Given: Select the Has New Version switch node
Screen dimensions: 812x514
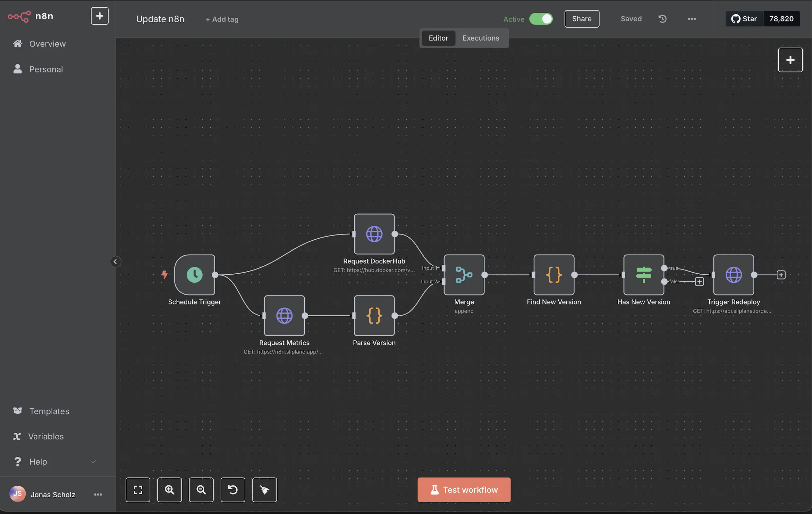Looking at the screenshot, I should pos(643,275).
